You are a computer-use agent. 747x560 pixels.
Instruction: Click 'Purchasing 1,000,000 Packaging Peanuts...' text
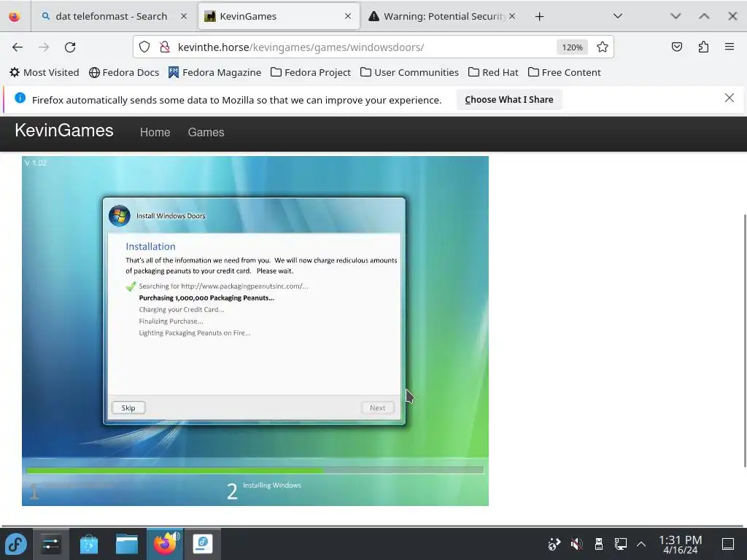[x=206, y=297]
